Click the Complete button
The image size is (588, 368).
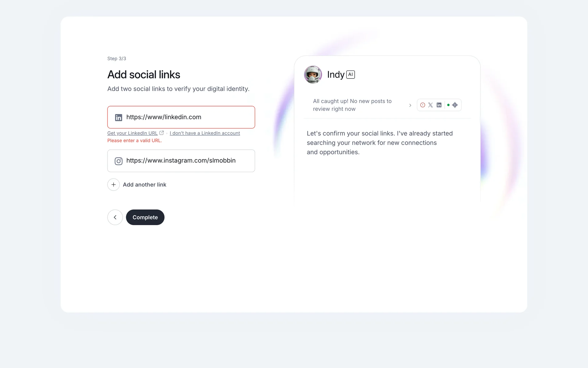145,217
